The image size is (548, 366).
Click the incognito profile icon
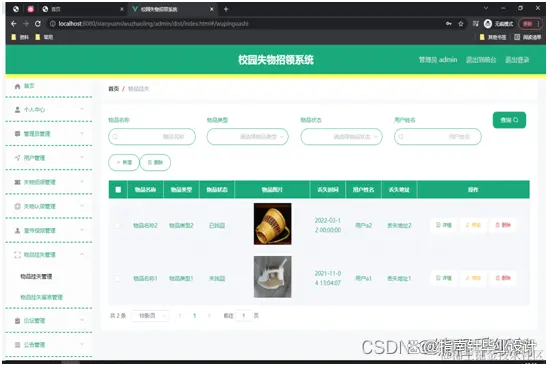point(488,24)
